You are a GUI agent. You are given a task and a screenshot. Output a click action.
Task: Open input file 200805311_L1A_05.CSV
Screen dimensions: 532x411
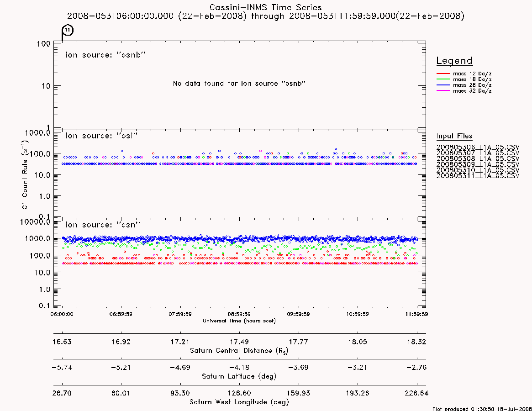[478, 176]
